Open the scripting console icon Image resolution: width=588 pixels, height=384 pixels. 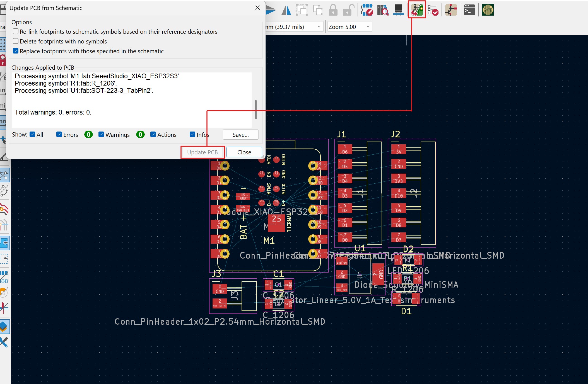469,10
